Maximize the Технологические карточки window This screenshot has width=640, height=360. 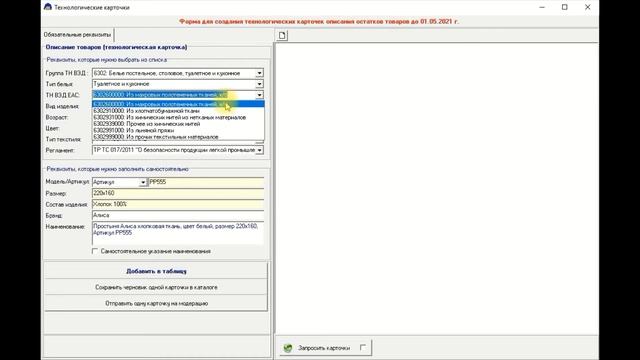click(x=564, y=7)
